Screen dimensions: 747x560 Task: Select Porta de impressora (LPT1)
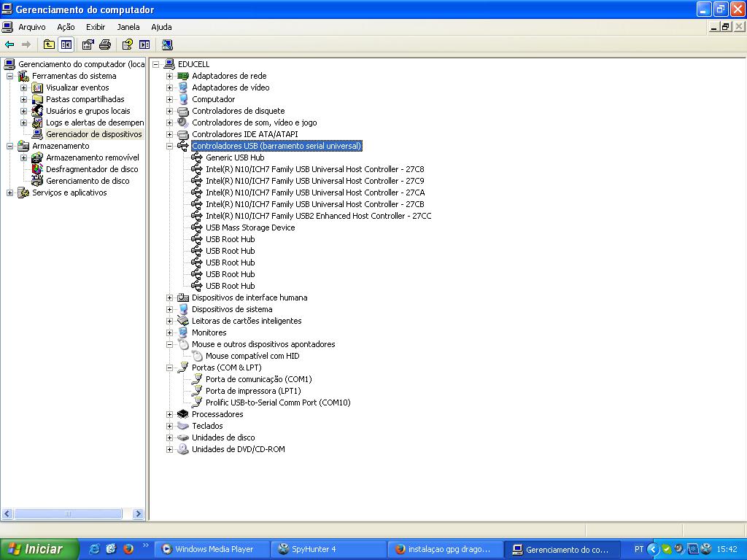pos(253,391)
